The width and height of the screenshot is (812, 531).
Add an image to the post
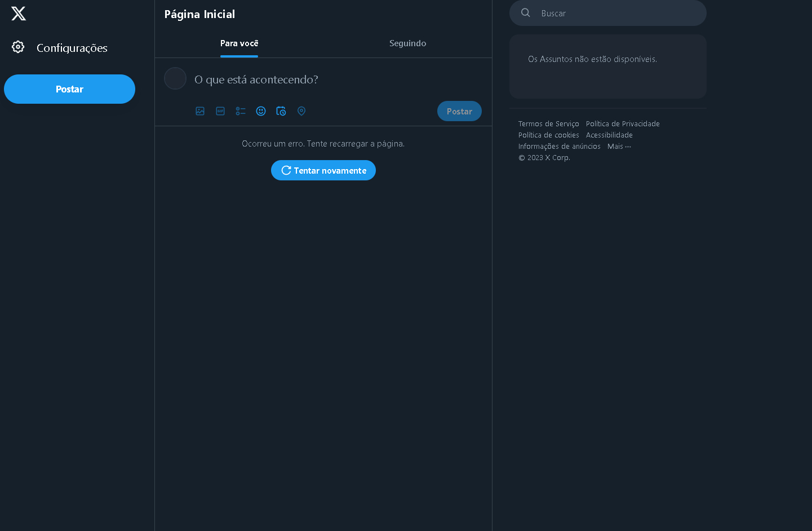coord(200,111)
